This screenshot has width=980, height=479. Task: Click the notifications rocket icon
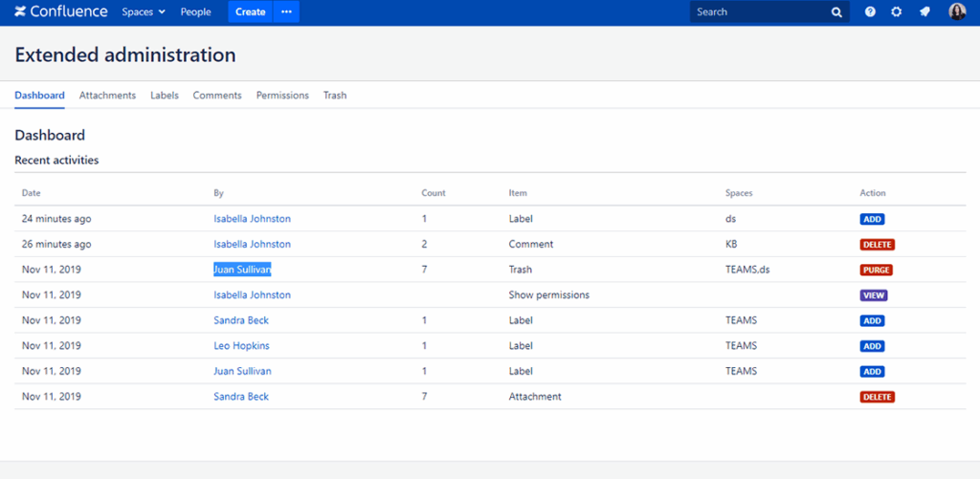(924, 12)
